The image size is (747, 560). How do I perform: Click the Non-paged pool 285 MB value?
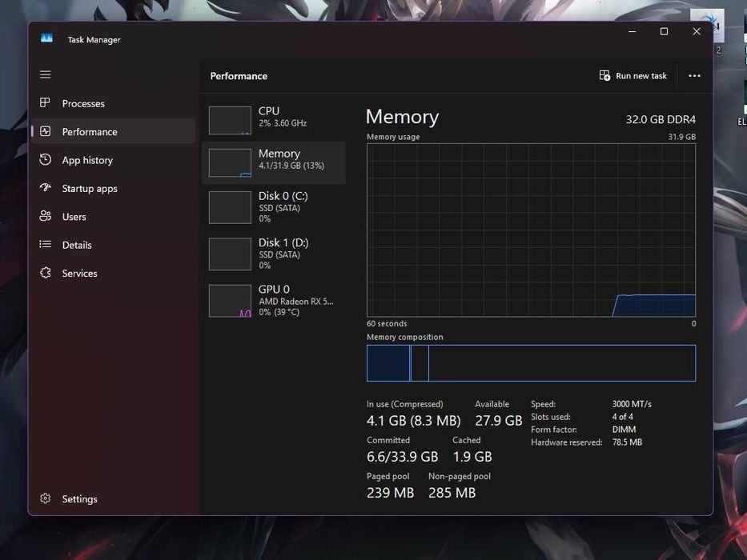point(452,493)
